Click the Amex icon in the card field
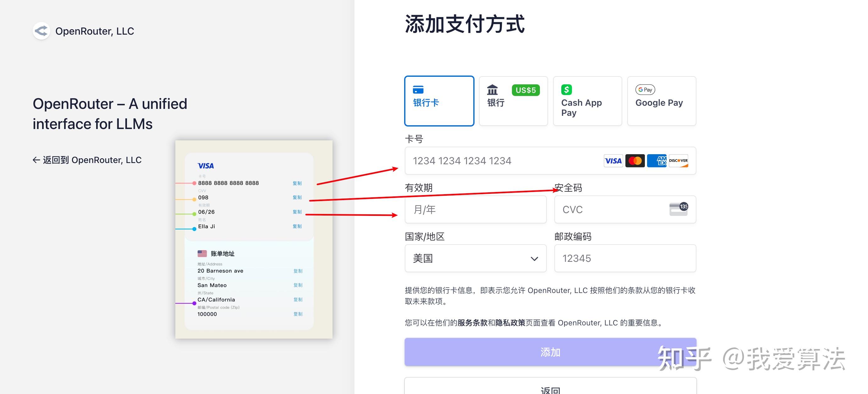The image size is (868, 394). (656, 161)
